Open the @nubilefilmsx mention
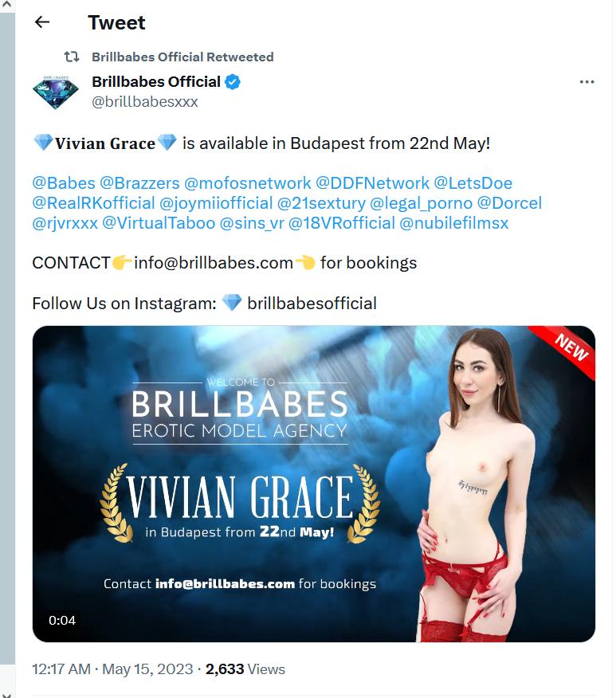Viewport: 616px width, 698px height. 454,223
